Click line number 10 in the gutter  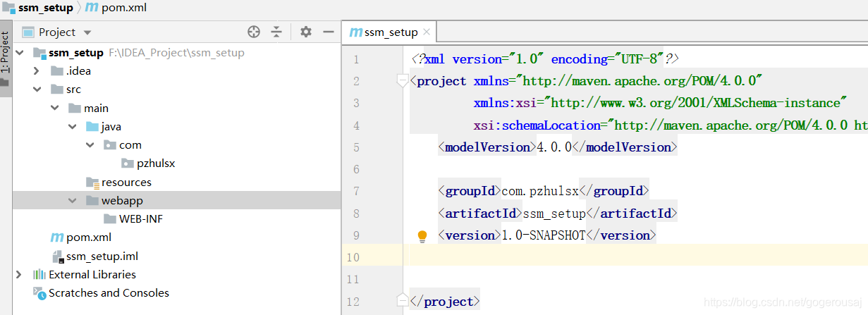353,257
